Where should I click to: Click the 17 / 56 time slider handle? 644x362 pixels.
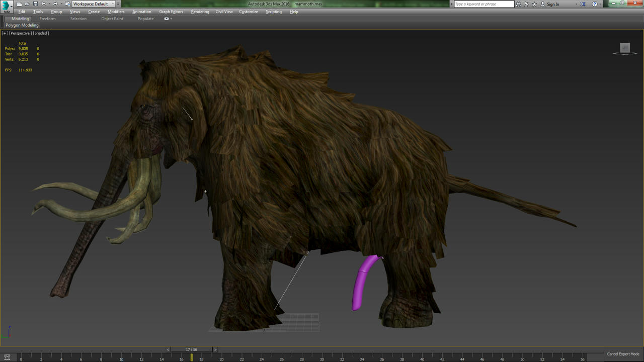pyautogui.click(x=192, y=349)
